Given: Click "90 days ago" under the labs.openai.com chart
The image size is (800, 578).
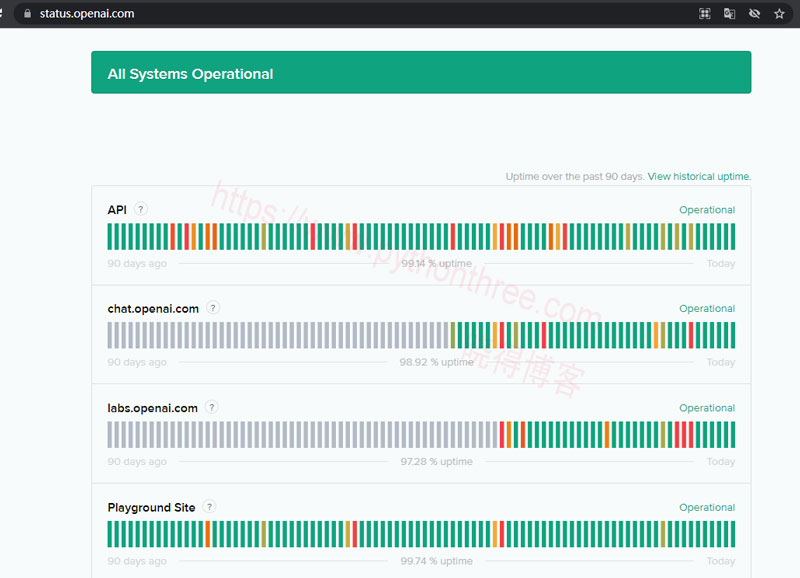Looking at the screenshot, I should pyautogui.click(x=137, y=462).
